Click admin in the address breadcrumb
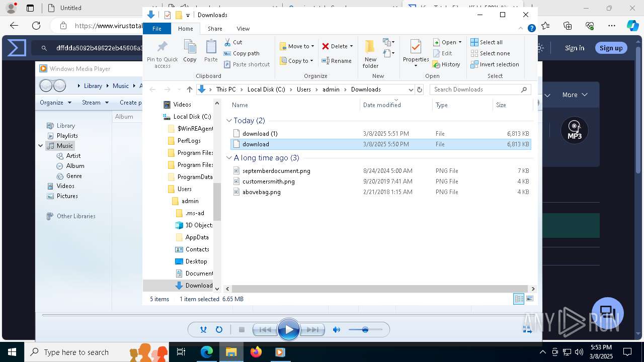The height and width of the screenshot is (362, 644). [x=331, y=89]
